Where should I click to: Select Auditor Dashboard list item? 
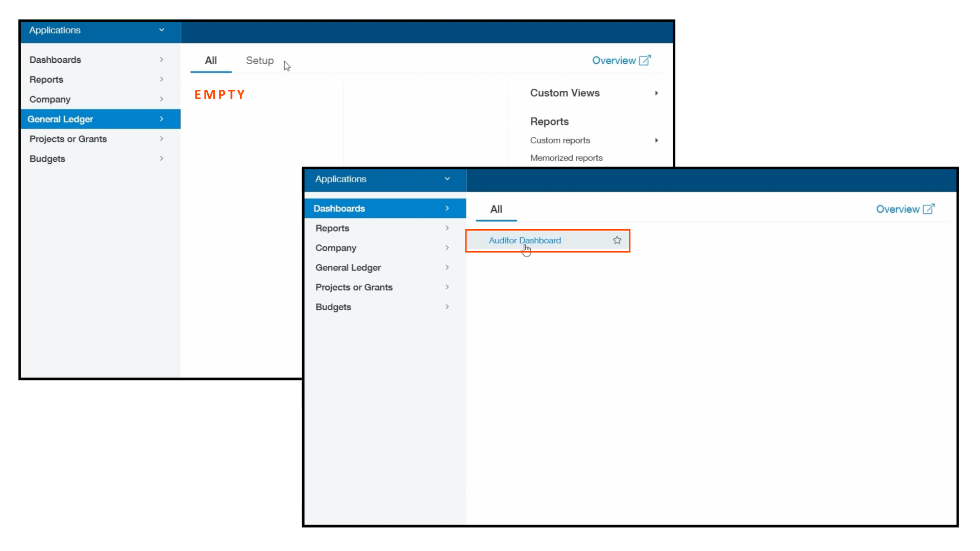(x=525, y=240)
